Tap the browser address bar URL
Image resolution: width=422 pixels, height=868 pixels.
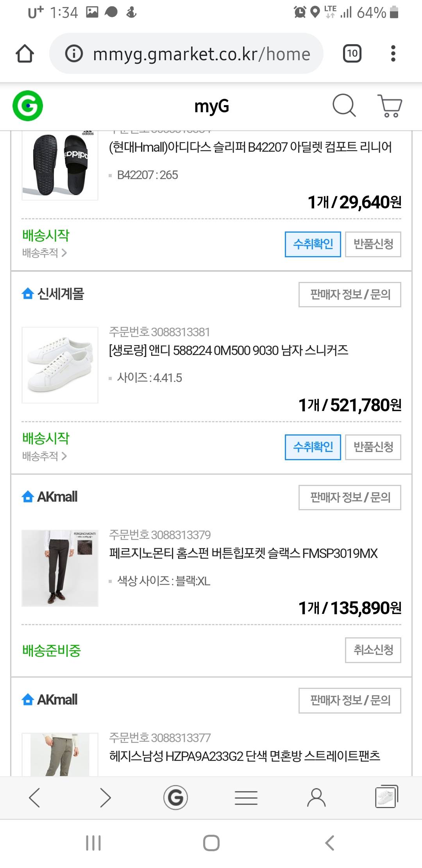tap(201, 54)
